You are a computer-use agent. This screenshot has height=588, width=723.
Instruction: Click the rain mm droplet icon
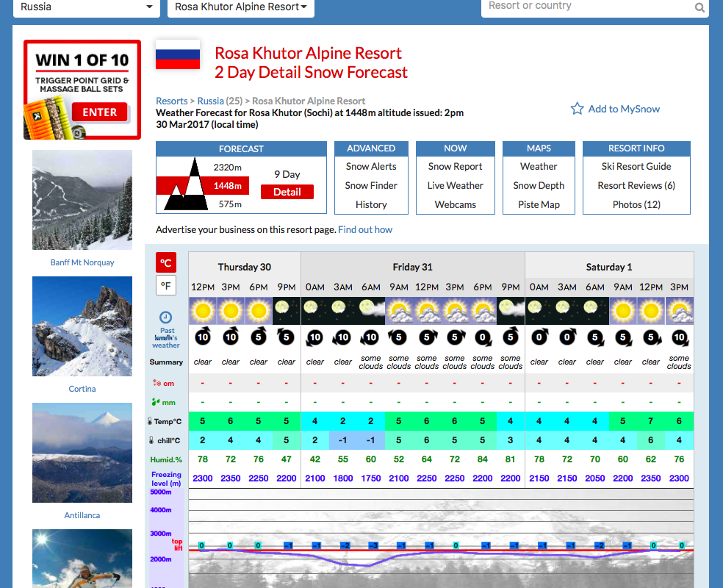point(156,402)
